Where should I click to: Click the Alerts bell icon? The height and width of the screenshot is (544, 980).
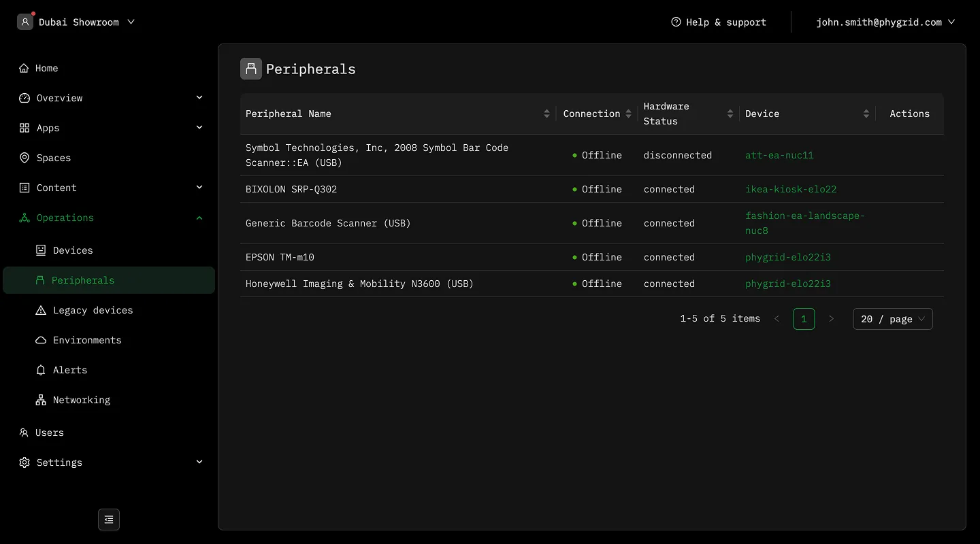(x=41, y=370)
